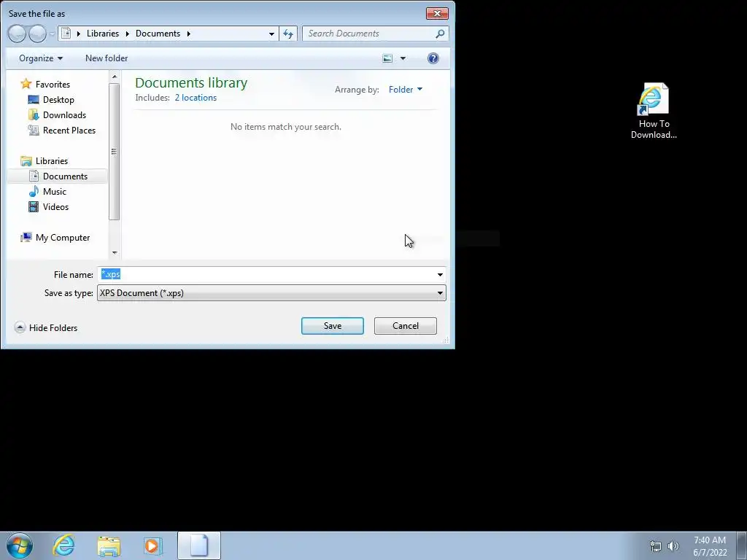Select Documents library in the navigation pane

pos(65,176)
